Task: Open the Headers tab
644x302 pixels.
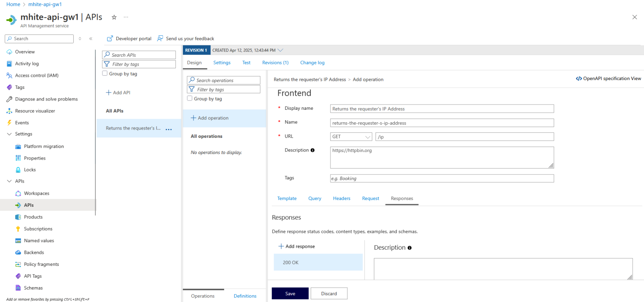Action: [341, 199]
